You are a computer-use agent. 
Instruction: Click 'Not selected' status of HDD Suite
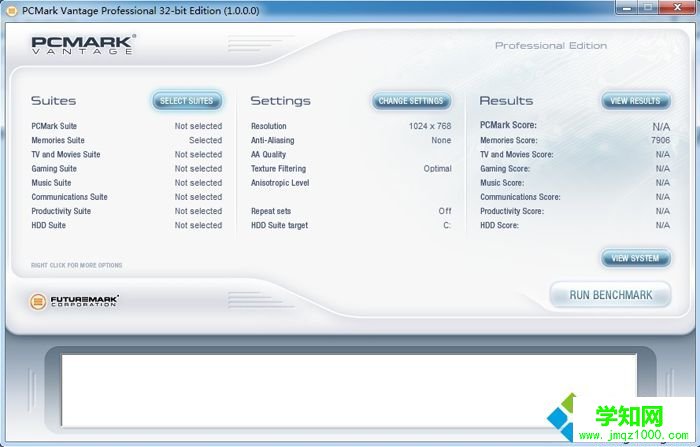tap(198, 226)
